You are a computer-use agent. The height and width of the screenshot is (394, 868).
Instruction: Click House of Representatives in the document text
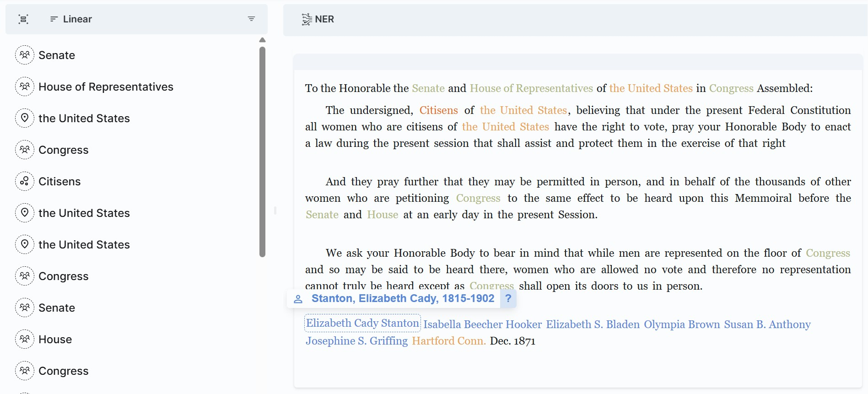click(x=532, y=88)
